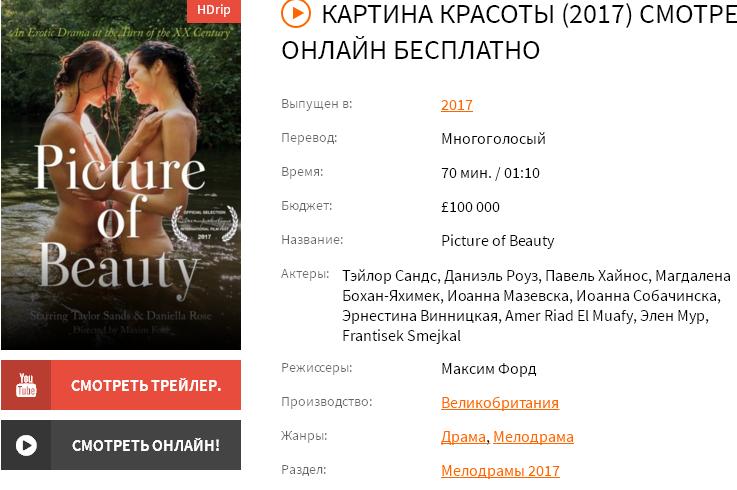Click the director name Максим Форд
The height and width of the screenshot is (490, 737).
click(x=488, y=369)
